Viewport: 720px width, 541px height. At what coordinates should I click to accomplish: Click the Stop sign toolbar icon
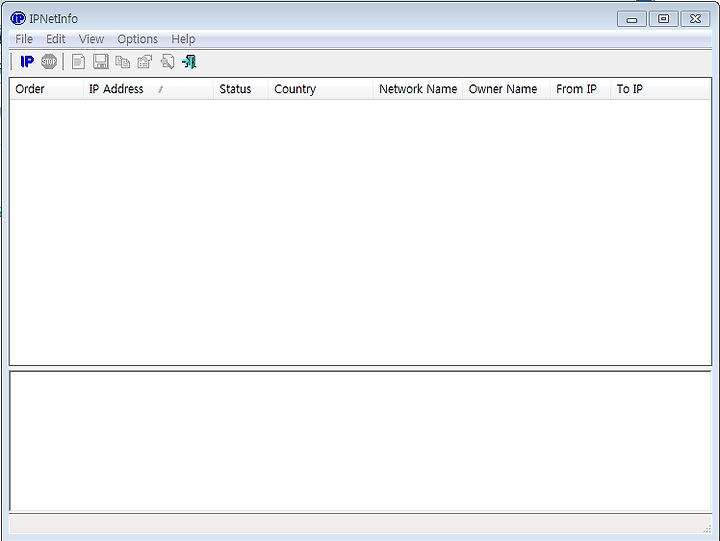(49, 62)
